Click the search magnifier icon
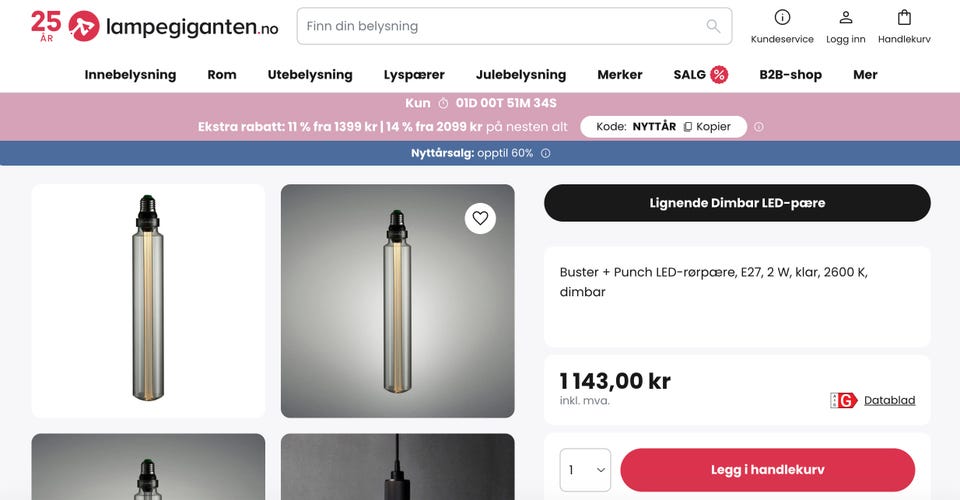Screen dimensions: 960x500 click(713, 26)
